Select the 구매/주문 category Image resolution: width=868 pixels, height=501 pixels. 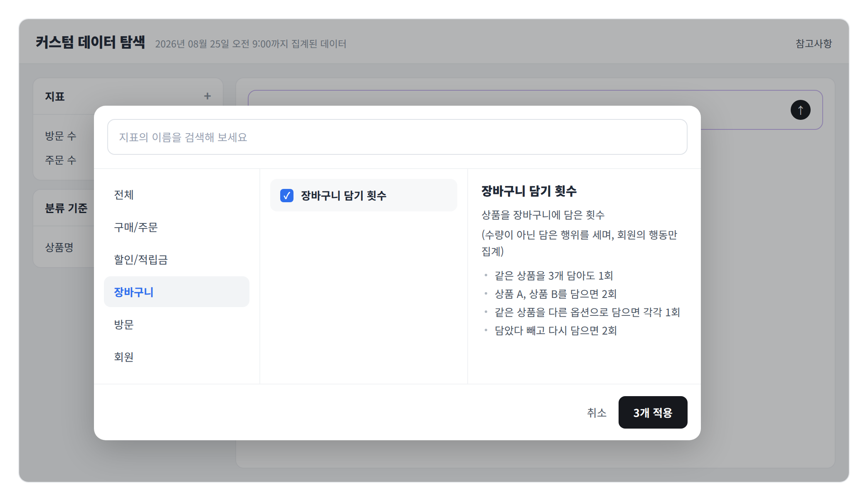point(177,227)
